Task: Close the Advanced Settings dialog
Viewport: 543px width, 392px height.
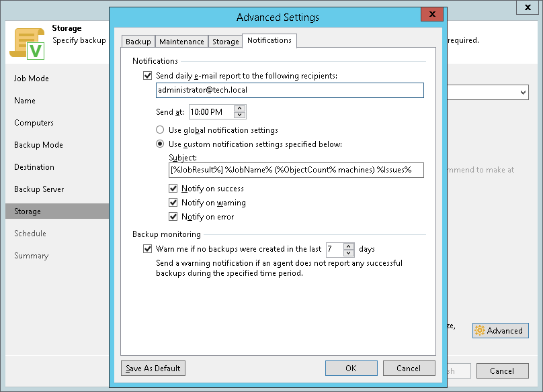Action: 431,16
